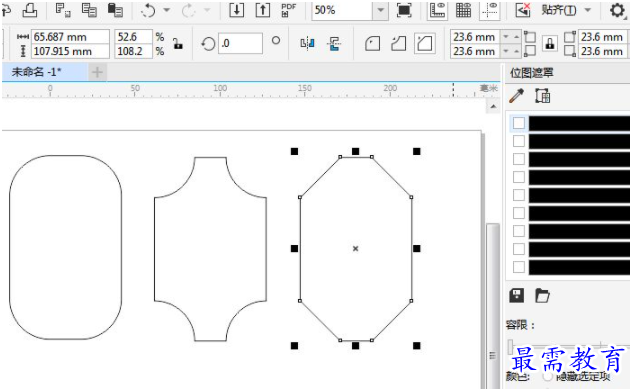Click the top-right corner radius field 23.6 mm
Viewport: 633px width, 391px height.
(x=603, y=37)
